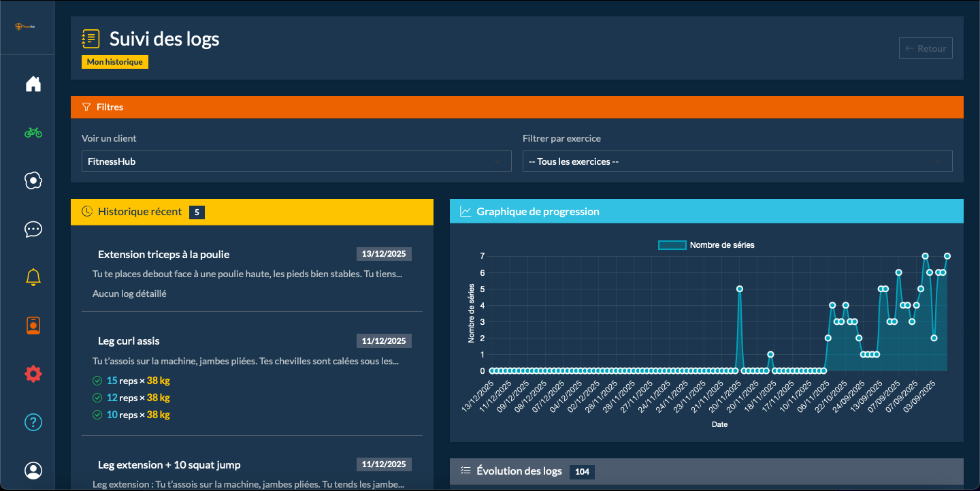The width and height of the screenshot is (980, 491).
Task: Open the yellow notifications bell
Action: coord(33,277)
